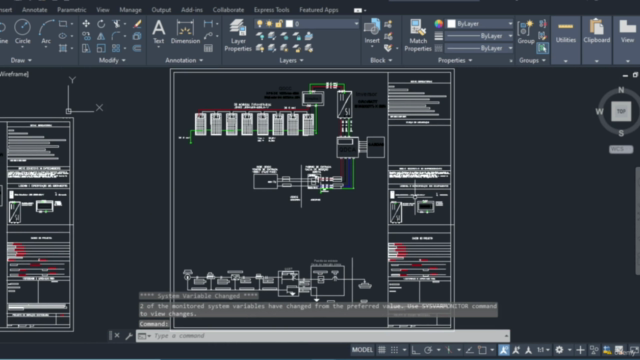Open the Parametric ribbon tab

pos(71,9)
